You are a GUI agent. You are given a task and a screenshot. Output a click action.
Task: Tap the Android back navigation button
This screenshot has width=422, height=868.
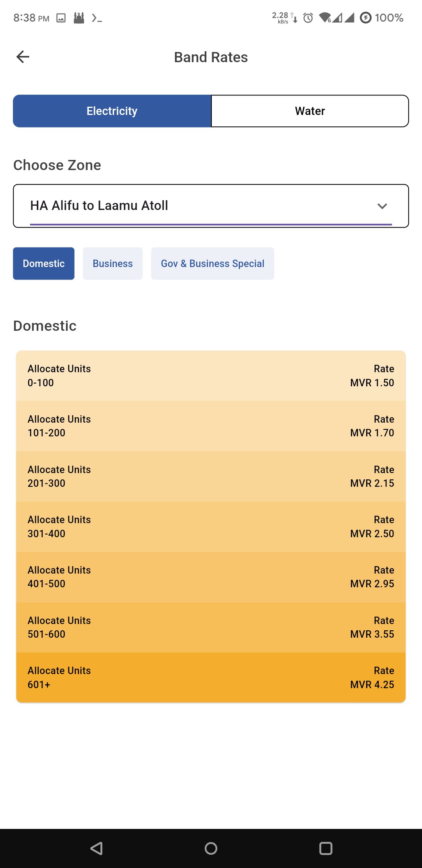pyautogui.click(x=97, y=848)
